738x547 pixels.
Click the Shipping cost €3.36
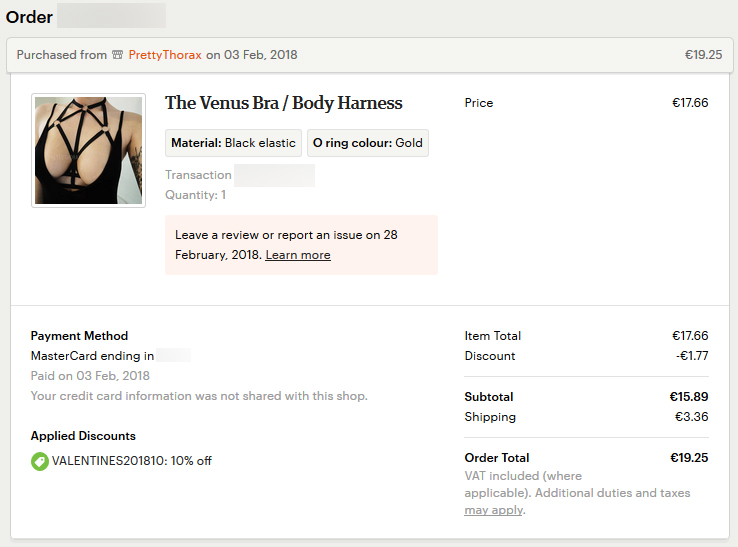pos(691,417)
